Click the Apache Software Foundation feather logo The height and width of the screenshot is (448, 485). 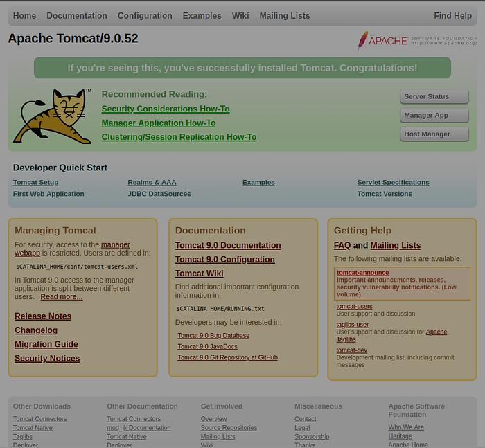pyautogui.click(x=362, y=41)
